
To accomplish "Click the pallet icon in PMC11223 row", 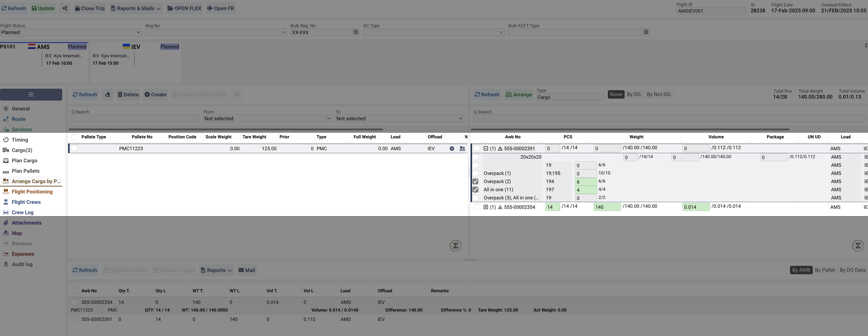I will point(462,149).
